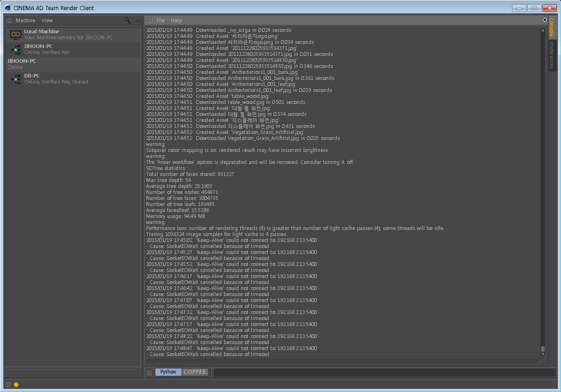Grab the machine panel grip handle icon
Image resolution: width=561 pixels, height=392 pixels.
[x=9, y=20]
